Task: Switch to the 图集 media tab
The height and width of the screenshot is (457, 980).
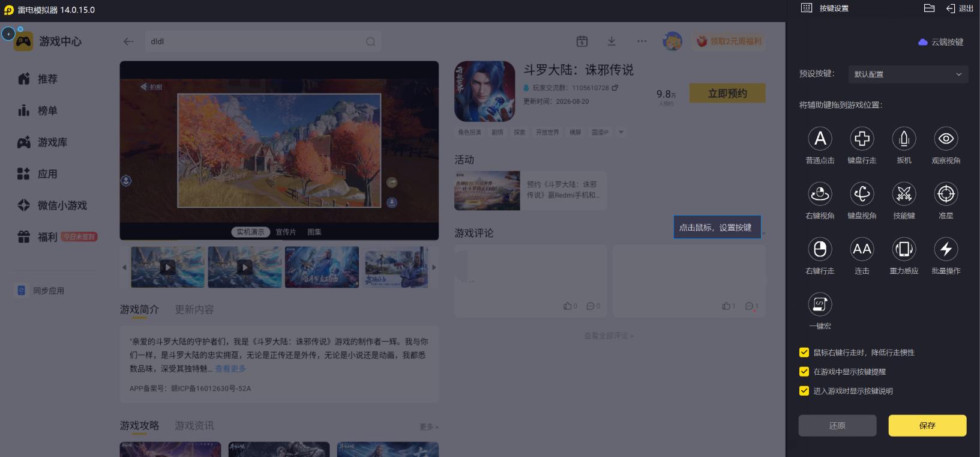Action: tap(314, 232)
